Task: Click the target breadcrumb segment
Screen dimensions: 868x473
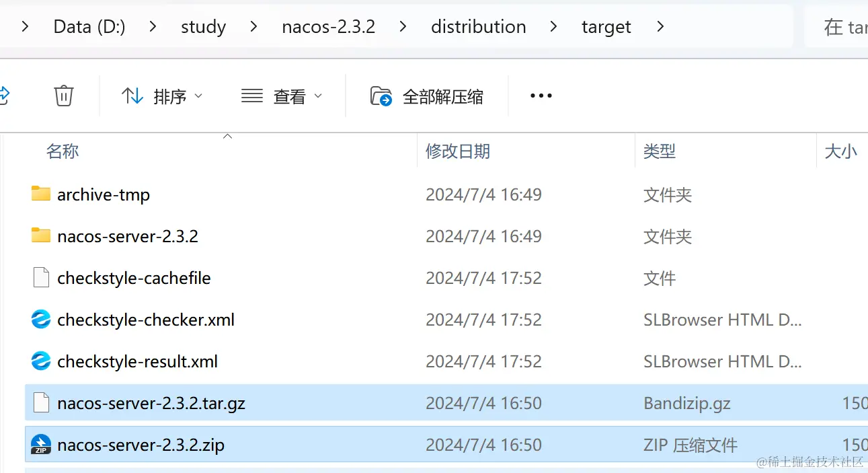Action: click(606, 27)
